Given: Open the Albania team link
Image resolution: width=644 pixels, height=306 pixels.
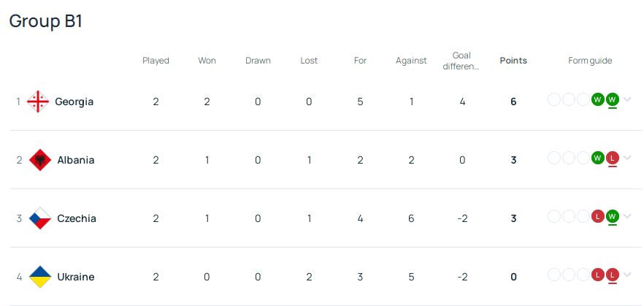Looking at the screenshot, I should (x=76, y=160).
